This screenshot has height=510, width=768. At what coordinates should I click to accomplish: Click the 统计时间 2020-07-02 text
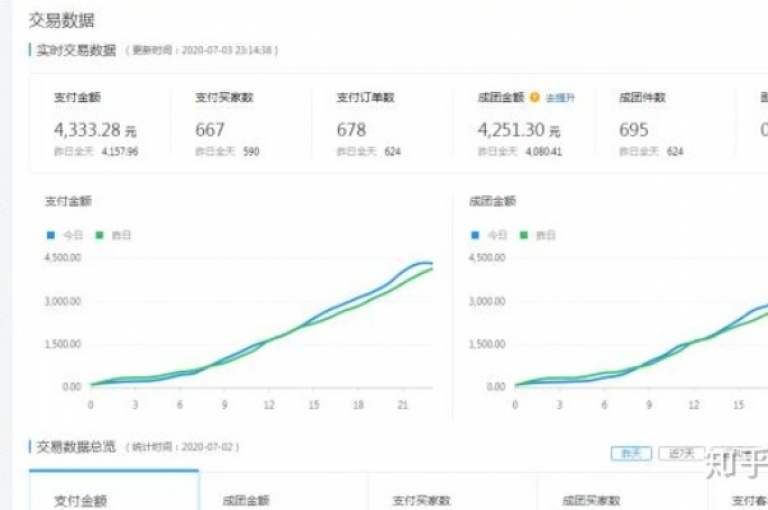(x=182, y=447)
